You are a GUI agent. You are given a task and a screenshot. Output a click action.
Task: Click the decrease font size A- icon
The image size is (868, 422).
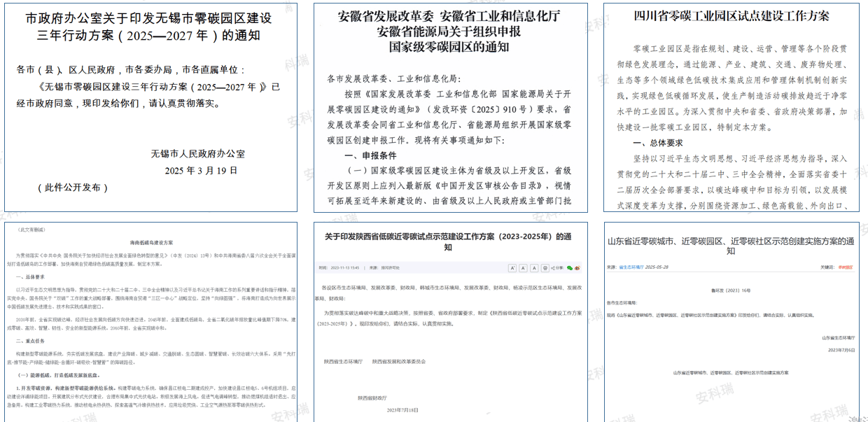523,268
